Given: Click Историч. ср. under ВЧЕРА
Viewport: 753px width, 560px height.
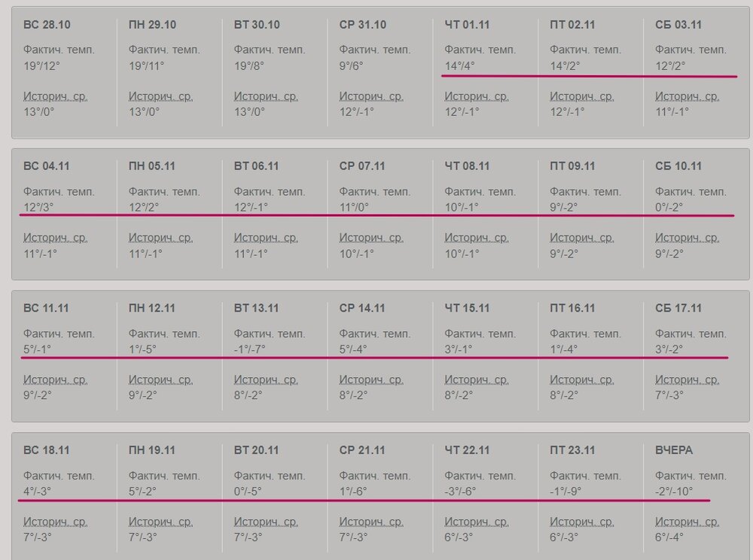Looking at the screenshot, I should coord(687,522).
